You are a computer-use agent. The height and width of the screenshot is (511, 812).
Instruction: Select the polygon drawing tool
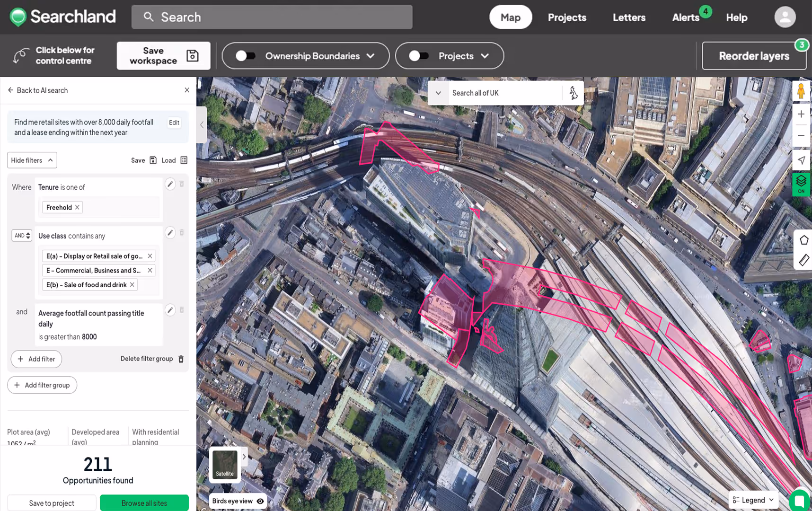click(x=804, y=239)
